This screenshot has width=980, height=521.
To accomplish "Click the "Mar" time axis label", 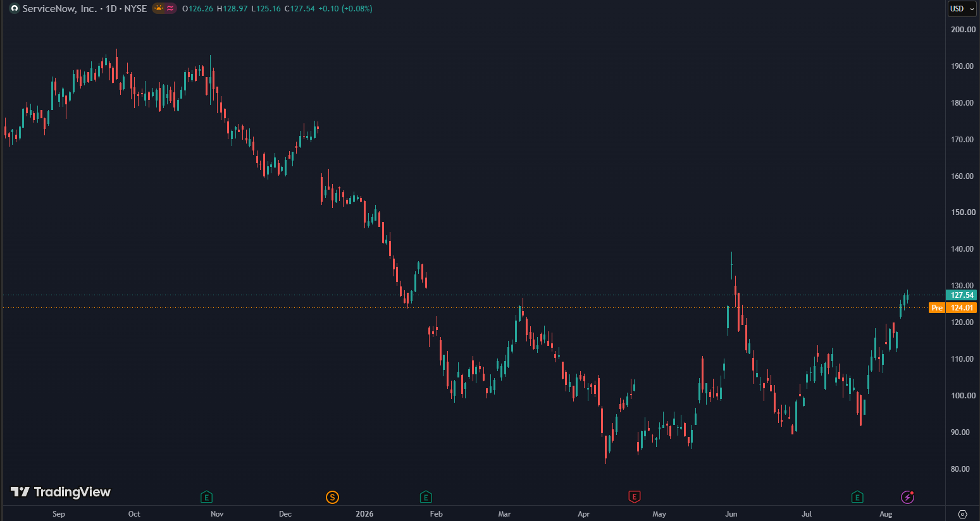I will pos(504,514).
